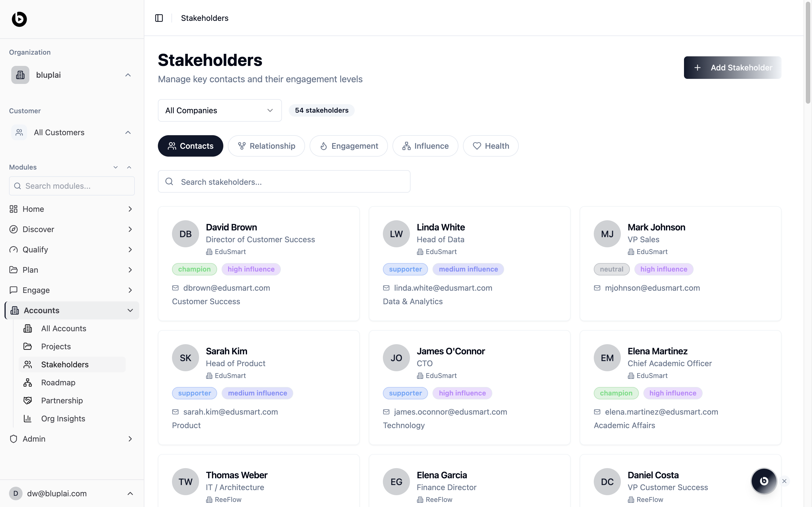Screen dimensions: 812x507
Task: Switch to the Relationship tab
Action: coord(266,146)
